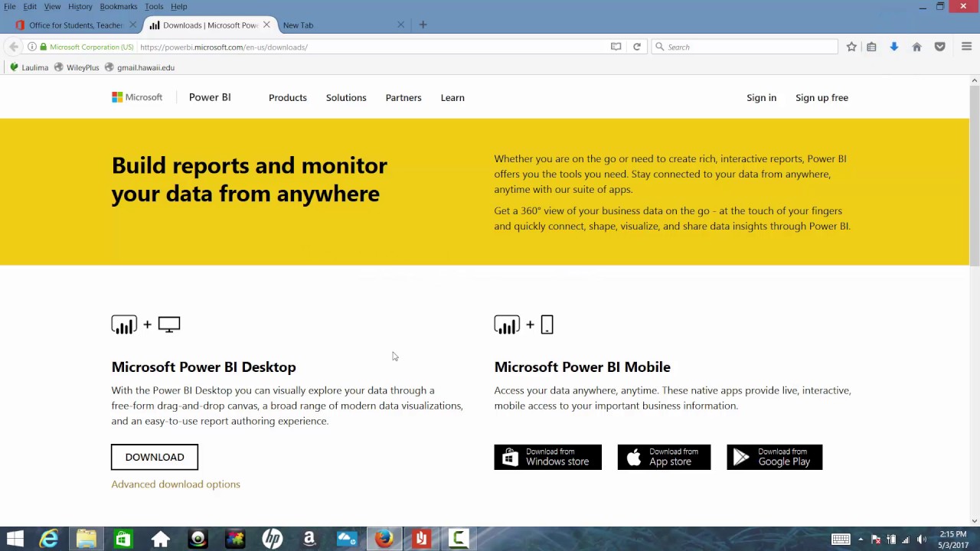Click Sign up free link
980x551 pixels.
822,97
